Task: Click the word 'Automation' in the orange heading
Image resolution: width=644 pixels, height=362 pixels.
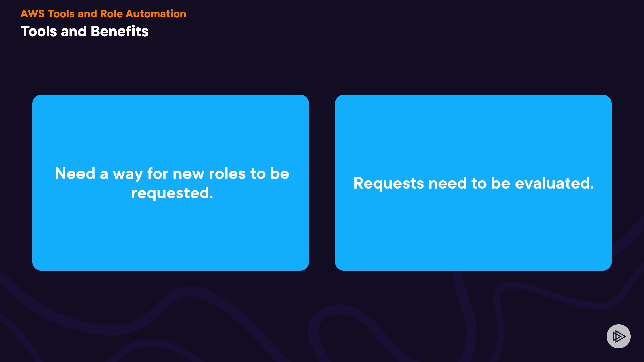Action: coord(156,14)
